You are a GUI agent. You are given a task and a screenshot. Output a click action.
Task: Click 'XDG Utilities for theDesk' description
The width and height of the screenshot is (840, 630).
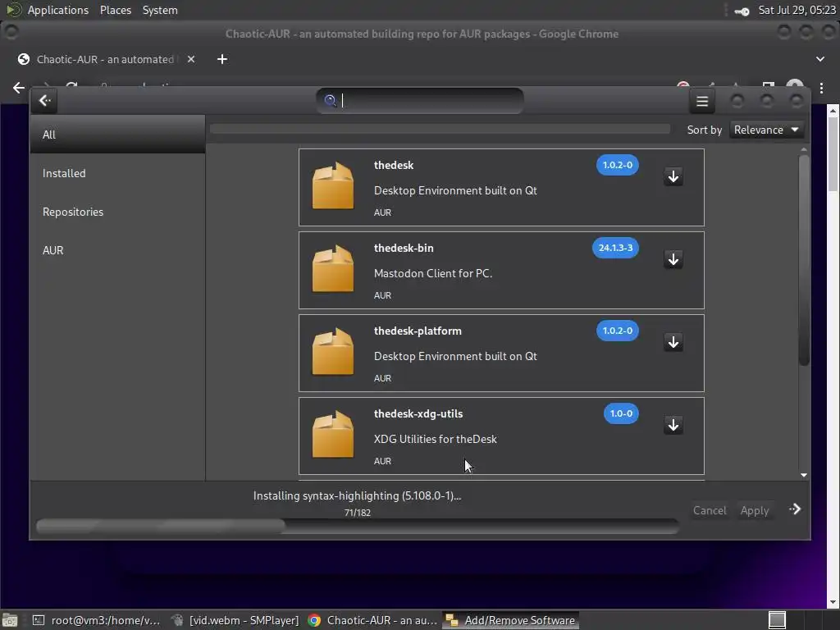(435, 439)
